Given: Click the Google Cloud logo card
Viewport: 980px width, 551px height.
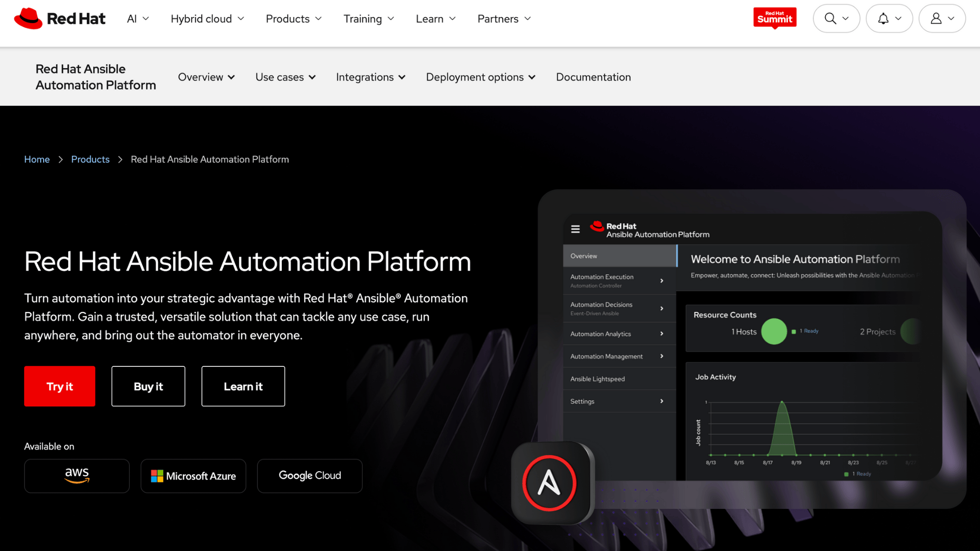Looking at the screenshot, I should pyautogui.click(x=309, y=476).
